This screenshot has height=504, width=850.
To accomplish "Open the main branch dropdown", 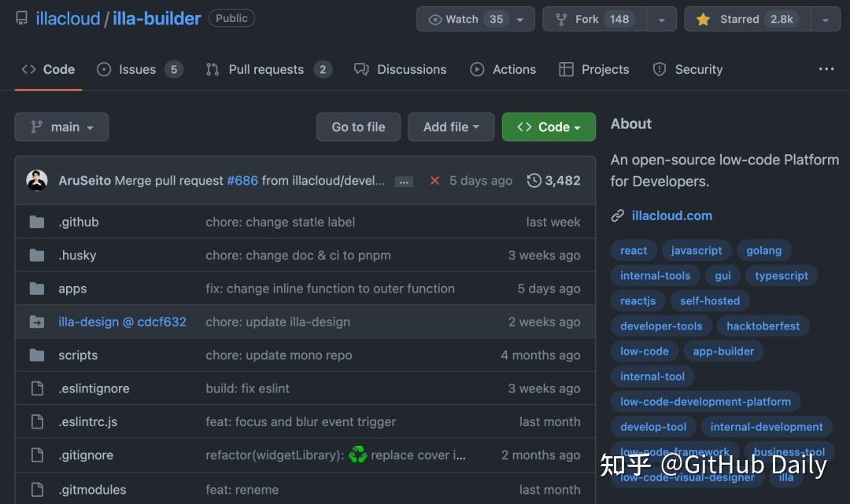I will tap(61, 127).
